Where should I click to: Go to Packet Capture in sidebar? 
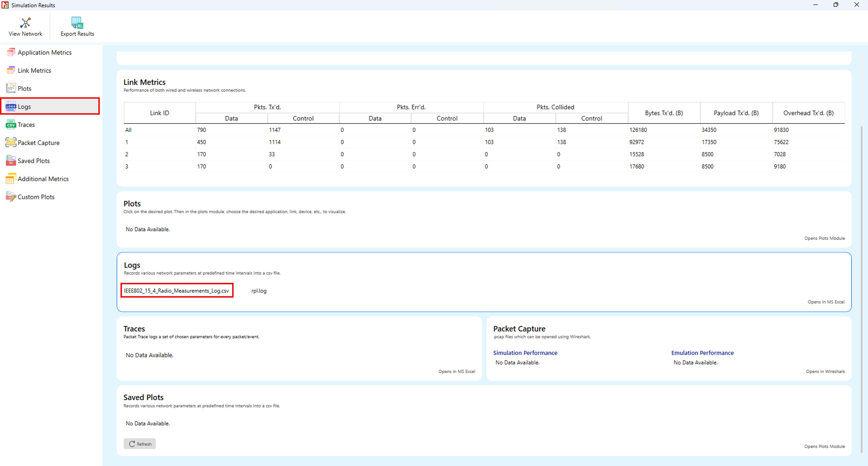point(38,143)
